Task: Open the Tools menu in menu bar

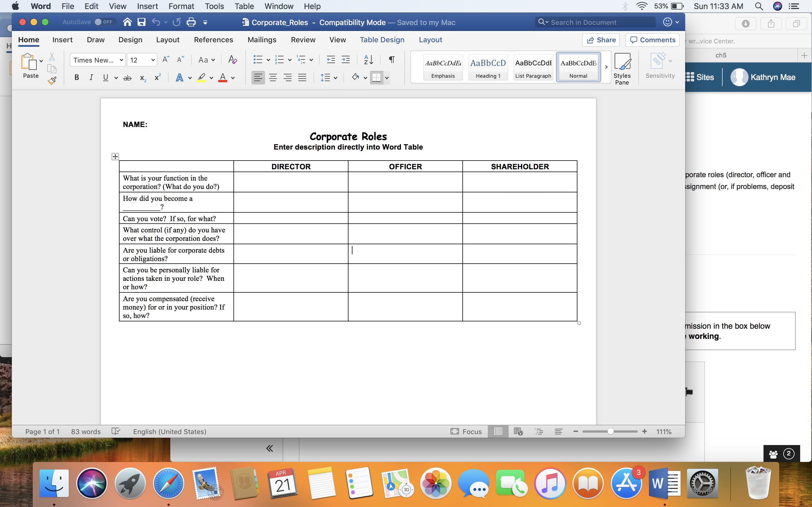Action: pos(214,6)
